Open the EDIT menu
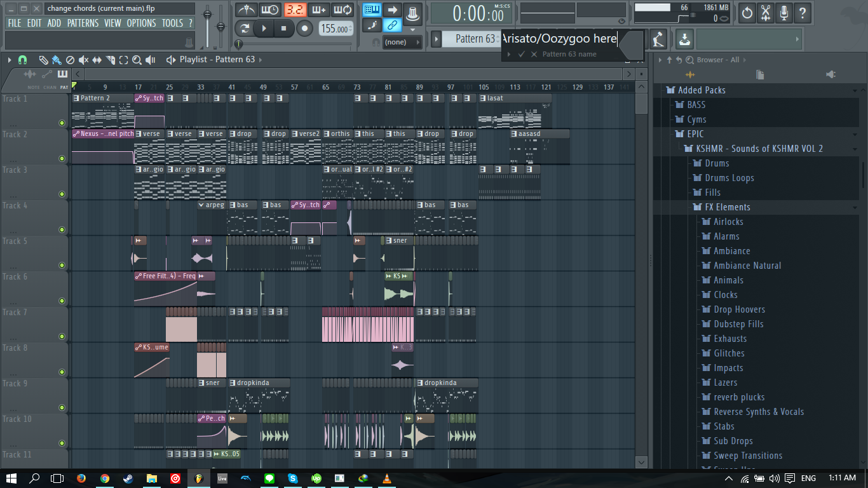 tap(34, 23)
